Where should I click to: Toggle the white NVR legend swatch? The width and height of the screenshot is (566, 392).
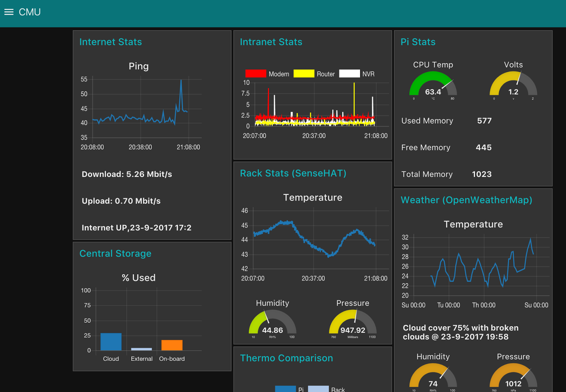pyautogui.click(x=350, y=74)
